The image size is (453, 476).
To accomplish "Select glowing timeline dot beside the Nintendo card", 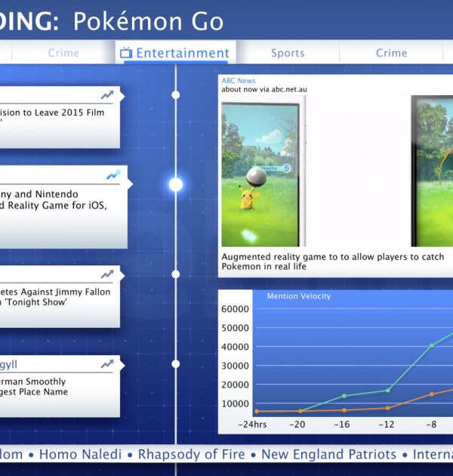I will tap(176, 184).
